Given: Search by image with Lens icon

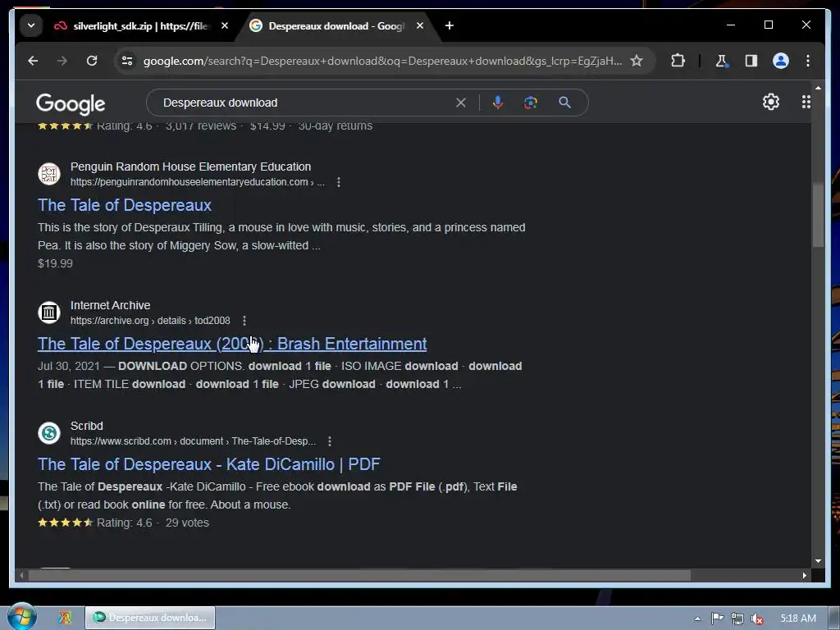Looking at the screenshot, I should [531, 103].
